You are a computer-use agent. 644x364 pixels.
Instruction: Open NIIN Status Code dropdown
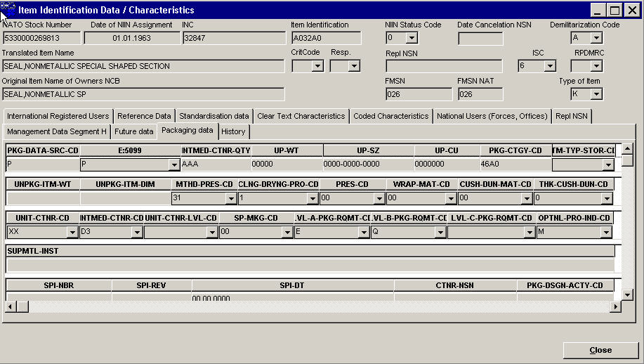(x=412, y=38)
